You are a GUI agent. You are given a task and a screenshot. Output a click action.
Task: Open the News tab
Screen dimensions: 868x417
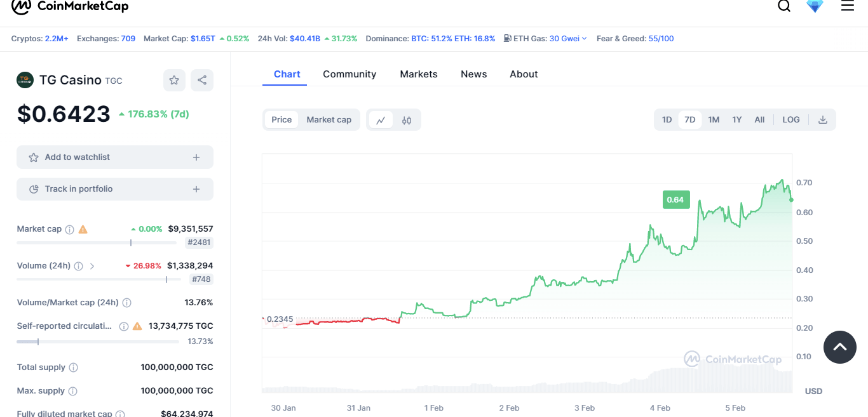(x=474, y=74)
